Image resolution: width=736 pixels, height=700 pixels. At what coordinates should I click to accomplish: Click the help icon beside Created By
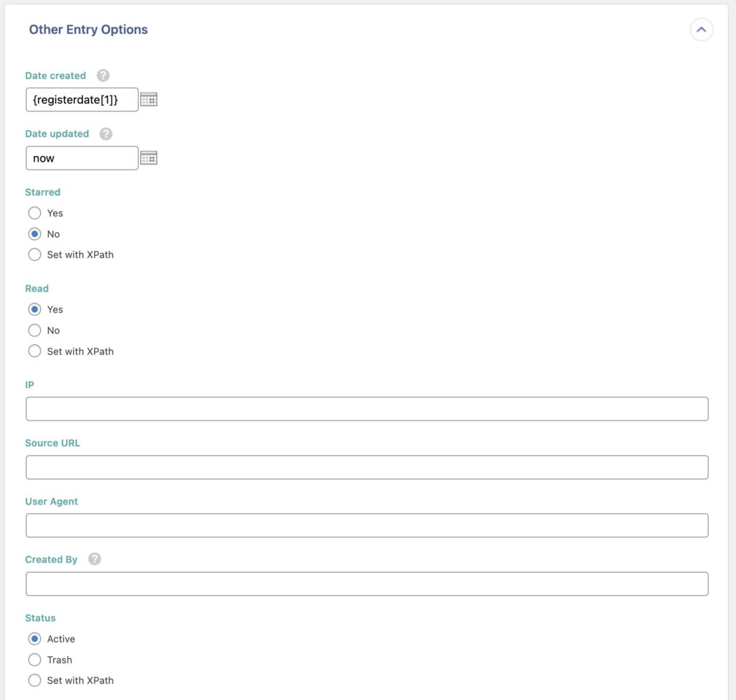tap(94, 558)
